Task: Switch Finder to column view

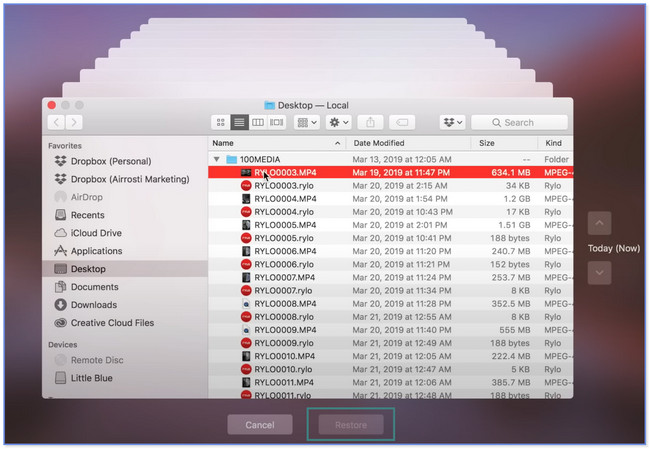Action: pos(258,122)
